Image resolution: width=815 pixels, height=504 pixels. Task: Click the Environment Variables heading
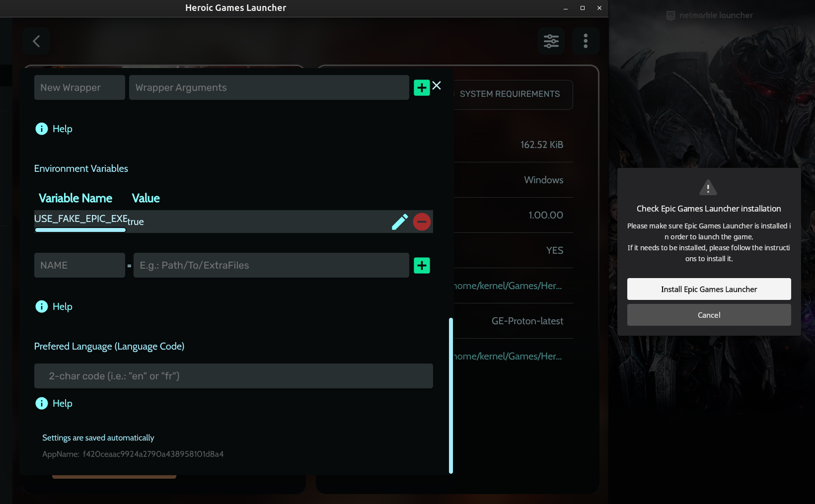pos(81,169)
